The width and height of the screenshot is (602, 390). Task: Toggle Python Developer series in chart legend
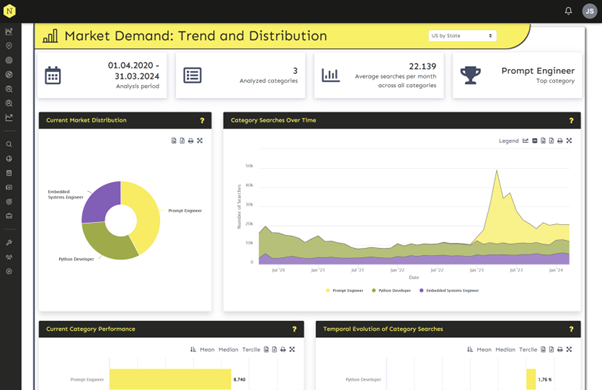391,291
